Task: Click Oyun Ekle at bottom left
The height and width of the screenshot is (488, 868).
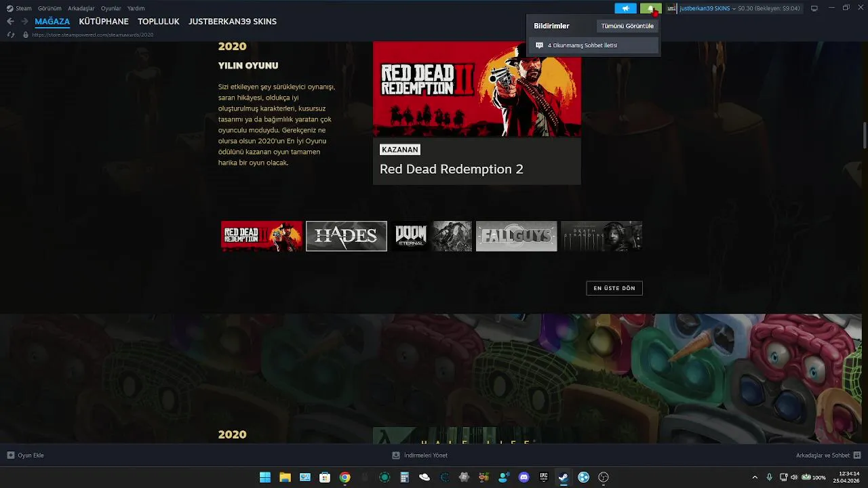Action: click(x=31, y=455)
